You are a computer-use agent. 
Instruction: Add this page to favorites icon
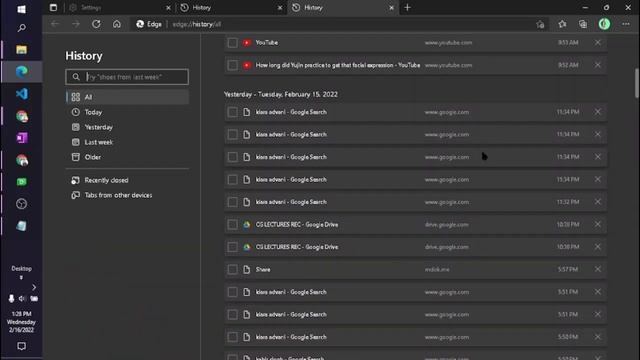(540, 24)
